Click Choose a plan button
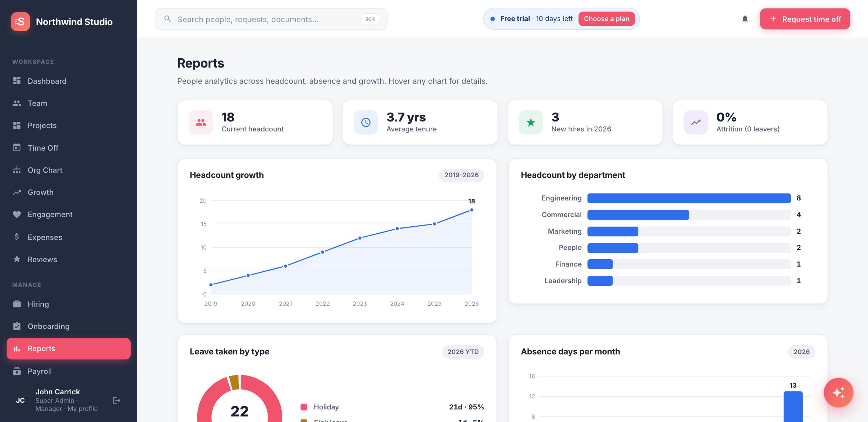The width and height of the screenshot is (868, 422). pos(606,19)
